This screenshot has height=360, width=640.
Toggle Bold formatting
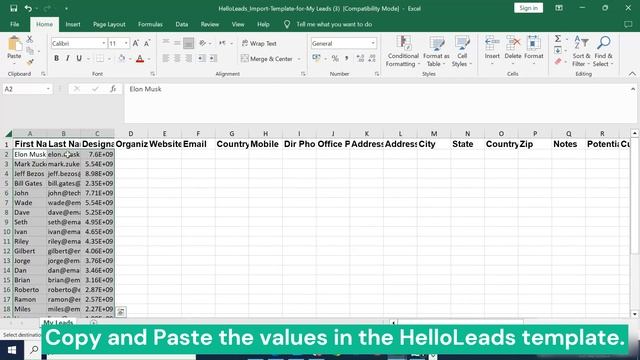pos(56,58)
